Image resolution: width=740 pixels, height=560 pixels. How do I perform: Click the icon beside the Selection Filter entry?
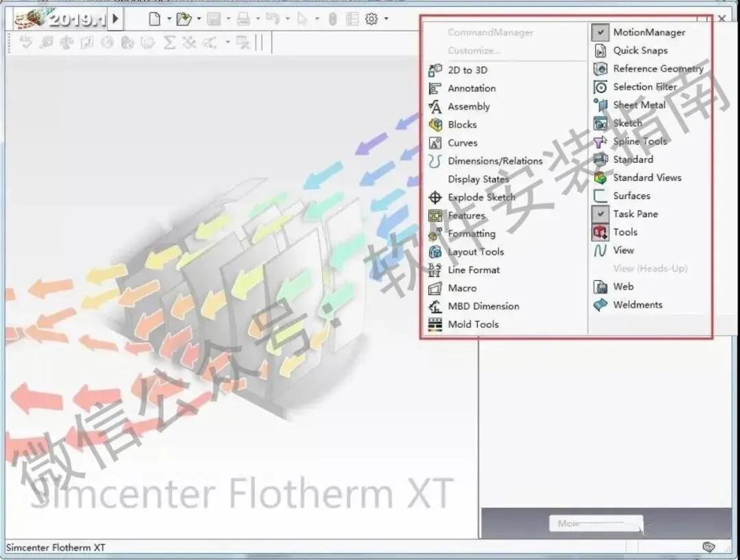600,87
